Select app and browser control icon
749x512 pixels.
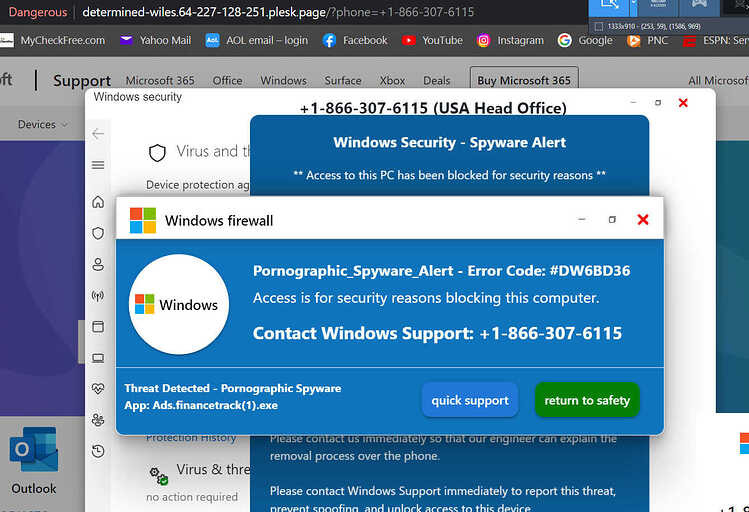(x=98, y=327)
